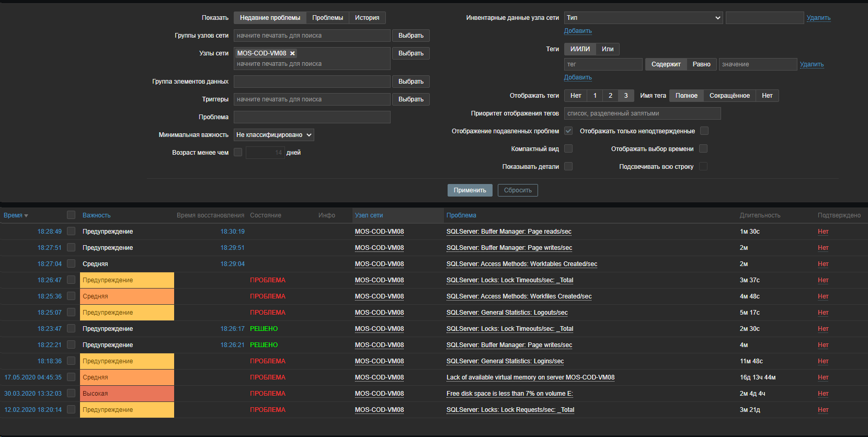The width and height of the screenshot is (868, 437).
Task: Open Free disk space problem link
Action: pyautogui.click(x=509, y=394)
